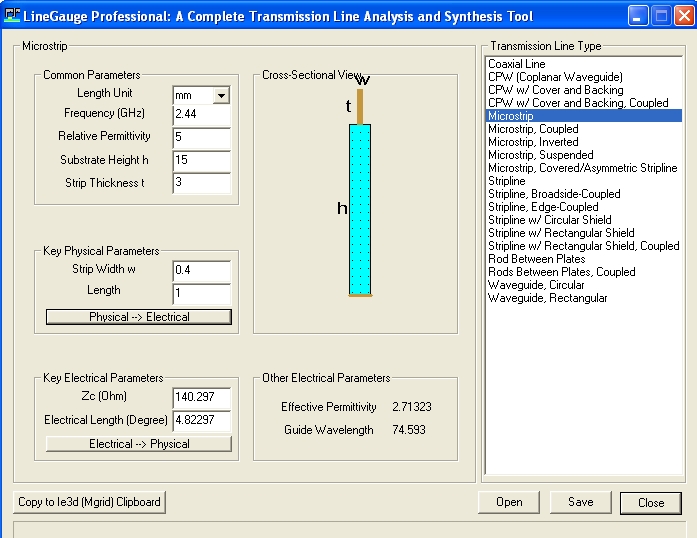This screenshot has height=538, width=697.
Task: Click the Strip Width w input field
Action: [201, 270]
